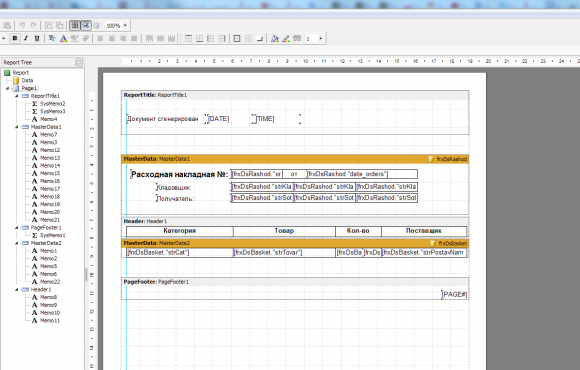The width and height of the screenshot is (580, 370).
Task: Open the 100% zoom dropdown
Action: (x=125, y=26)
